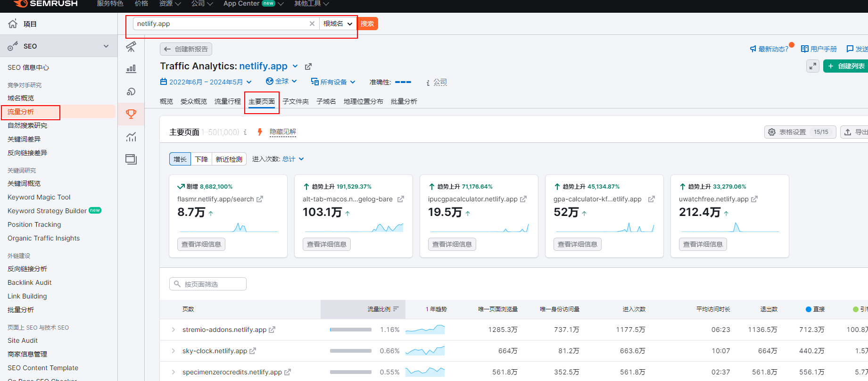Click 查看详细信息 for uwatchfree.netlify.app

click(703, 244)
